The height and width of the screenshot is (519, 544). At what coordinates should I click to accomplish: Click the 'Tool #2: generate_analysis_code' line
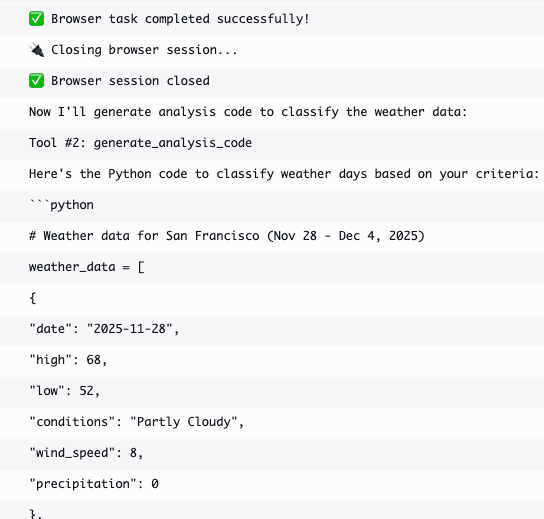coord(141,143)
